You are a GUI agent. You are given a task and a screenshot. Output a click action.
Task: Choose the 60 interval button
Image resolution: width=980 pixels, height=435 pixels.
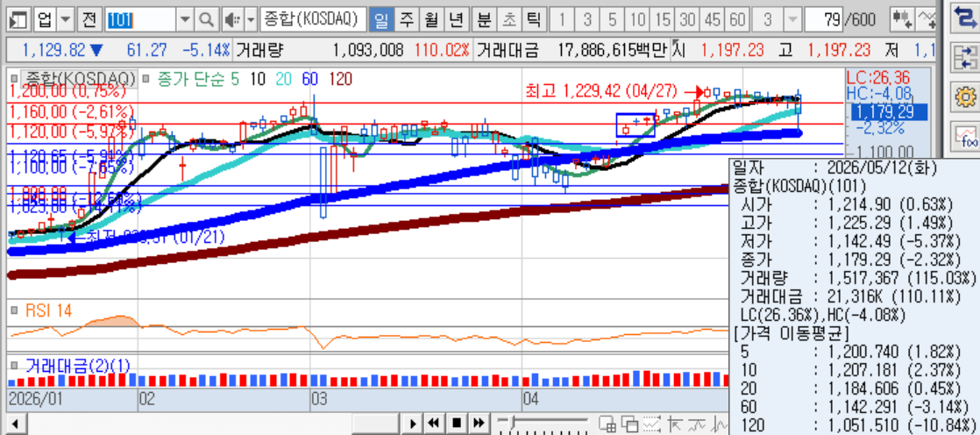(x=737, y=20)
